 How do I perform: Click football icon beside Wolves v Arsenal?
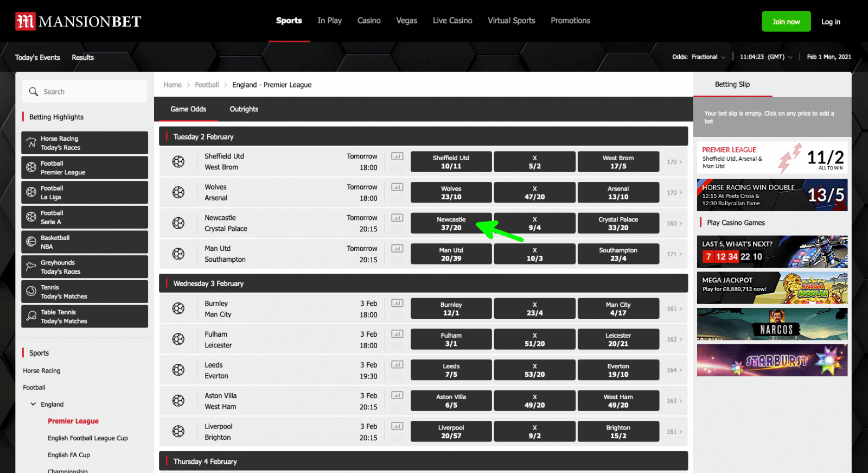click(x=178, y=192)
